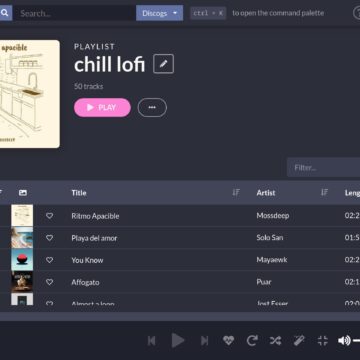
Task: Favorite the Ritmo Apacible track
Action: click(x=49, y=216)
